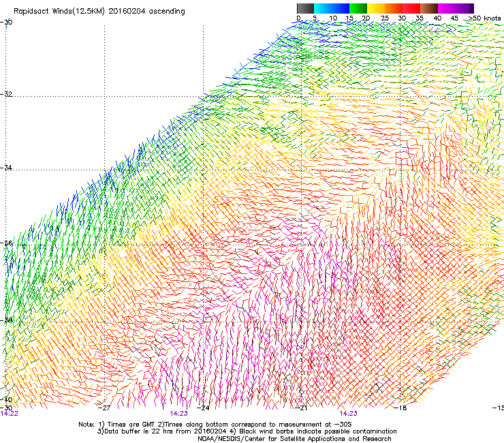Click the 'Times are GMT' note line

[x=215, y=425]
